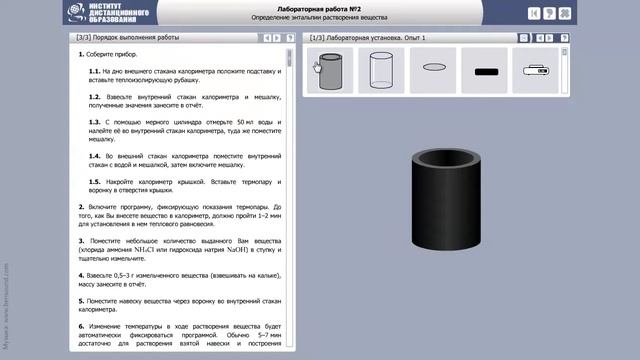Open help in the procedure panel header
The width and height of the screenshot is (640, 360).
tap(290, 38)
